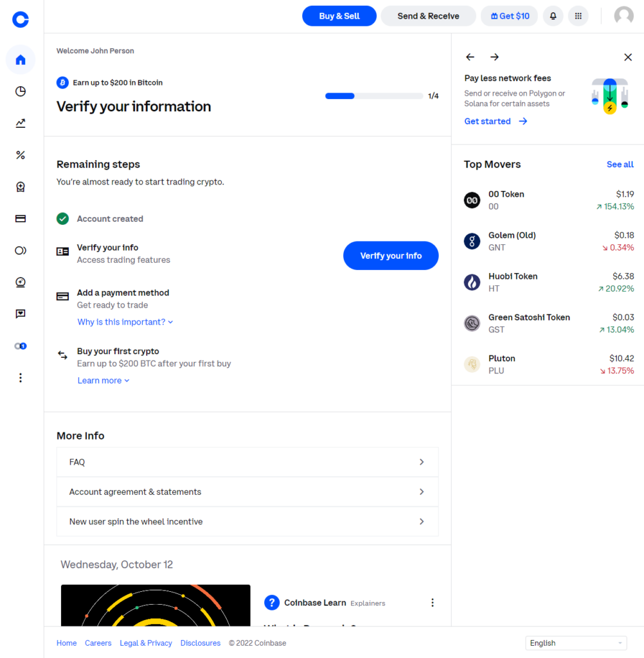The width and height of the screenshot is (644, 658).
Task: Click the Coinbase Learn source name
Action: point(315,603)
